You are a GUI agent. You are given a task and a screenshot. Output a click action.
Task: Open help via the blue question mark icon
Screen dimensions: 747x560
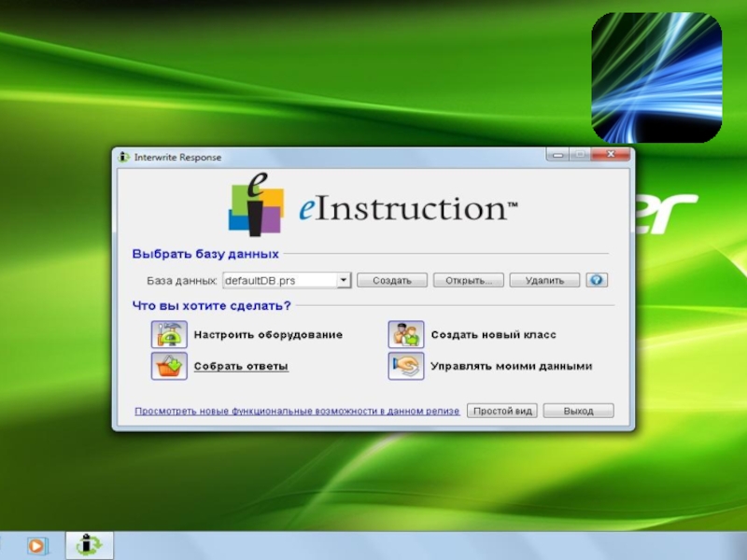point(597,280)
